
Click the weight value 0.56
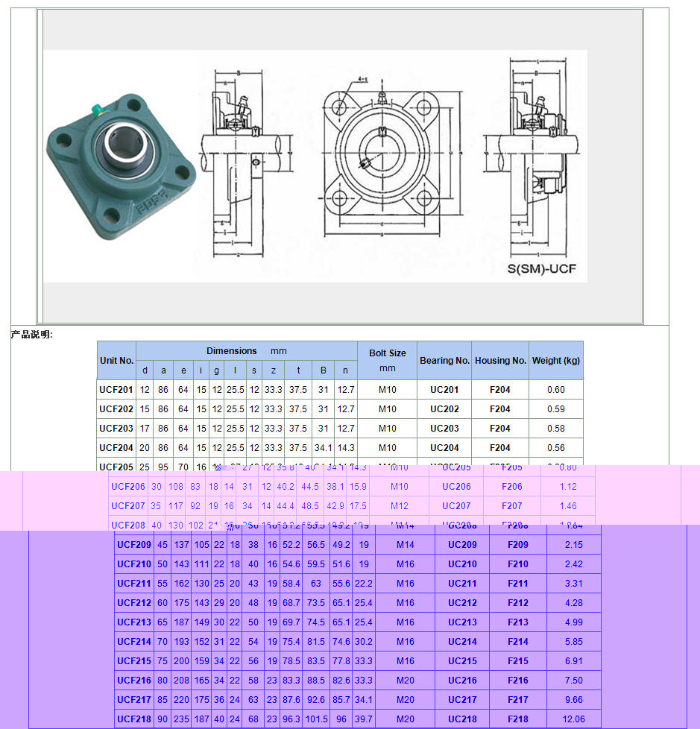[556, 448]
